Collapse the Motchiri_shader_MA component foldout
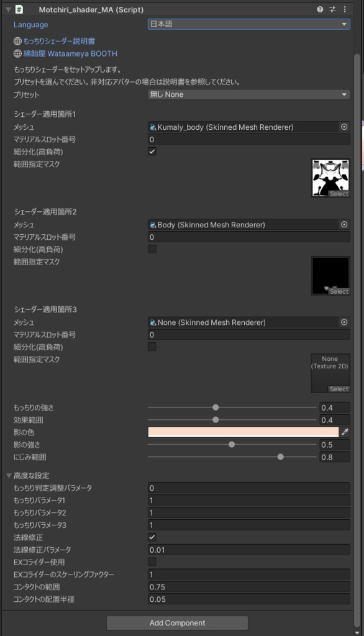The image size is (364, 636). coord(8,9)
